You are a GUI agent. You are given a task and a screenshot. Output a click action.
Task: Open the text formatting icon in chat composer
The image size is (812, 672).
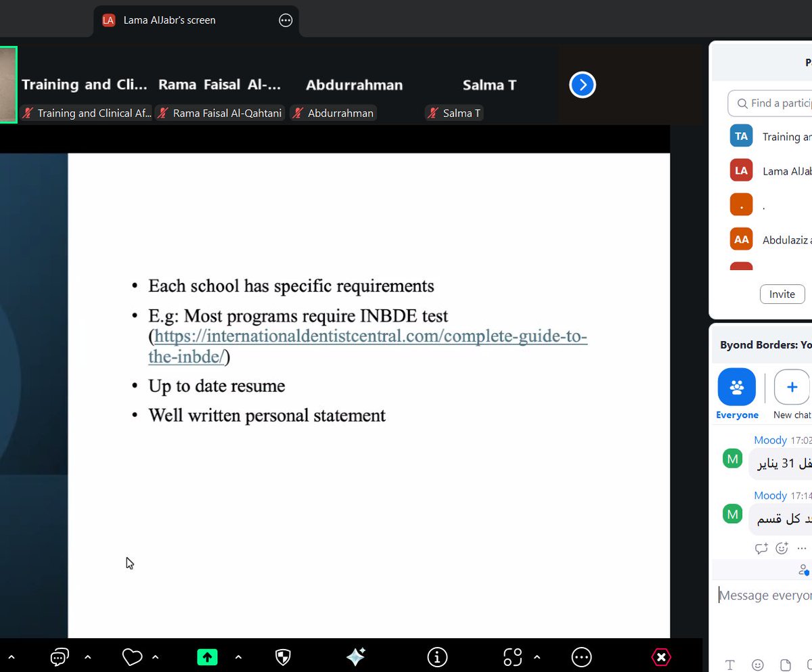tap(730, 665)
